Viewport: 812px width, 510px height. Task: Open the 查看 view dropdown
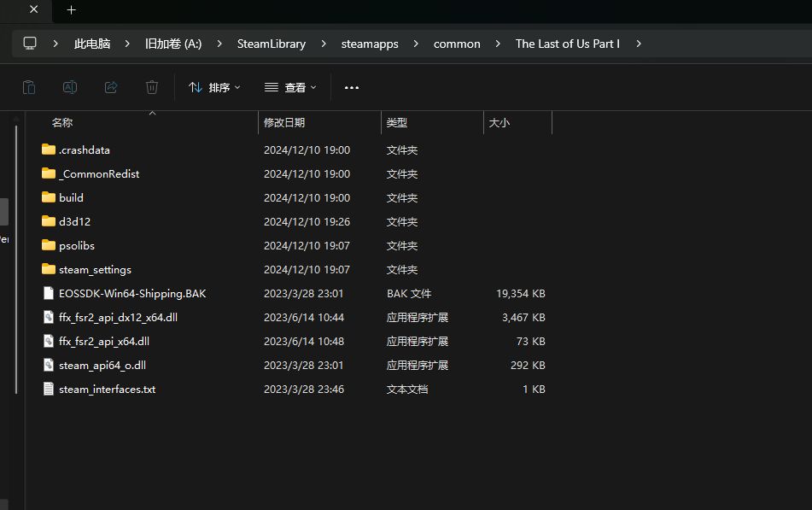290,87
